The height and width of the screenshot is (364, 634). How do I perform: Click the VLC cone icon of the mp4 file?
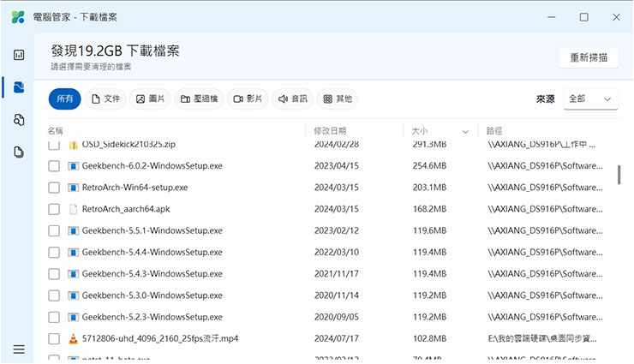pyautogui.click(x=73, y=338)
